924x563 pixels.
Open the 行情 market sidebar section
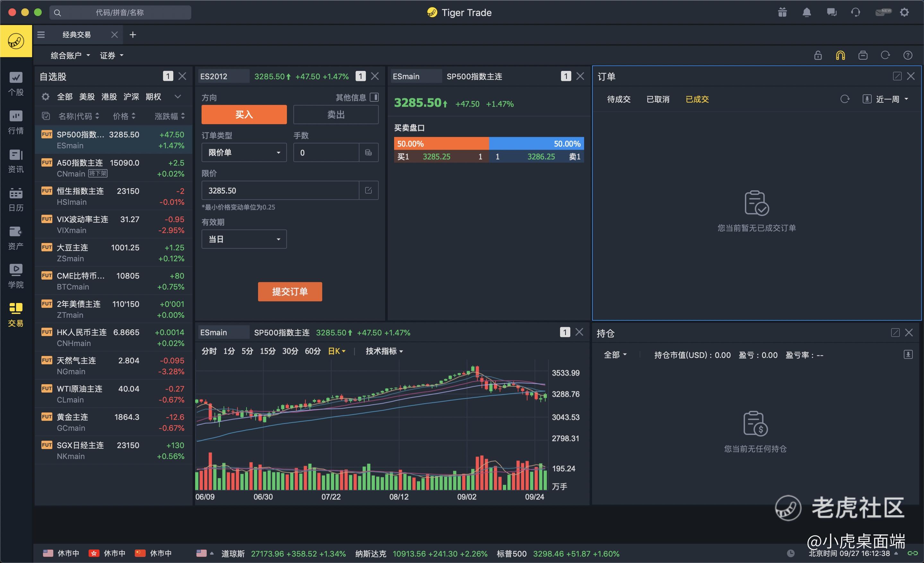coord(16,123)
